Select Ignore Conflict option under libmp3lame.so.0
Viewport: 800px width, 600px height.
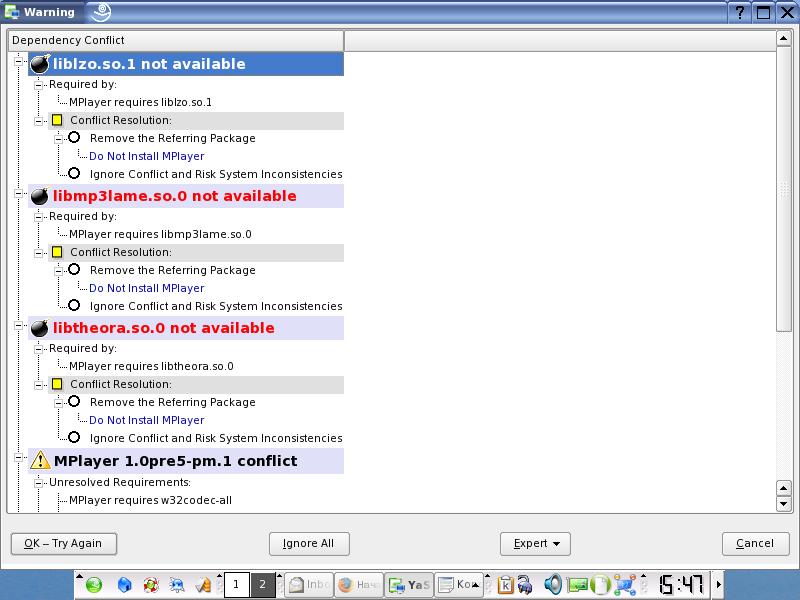74,306
